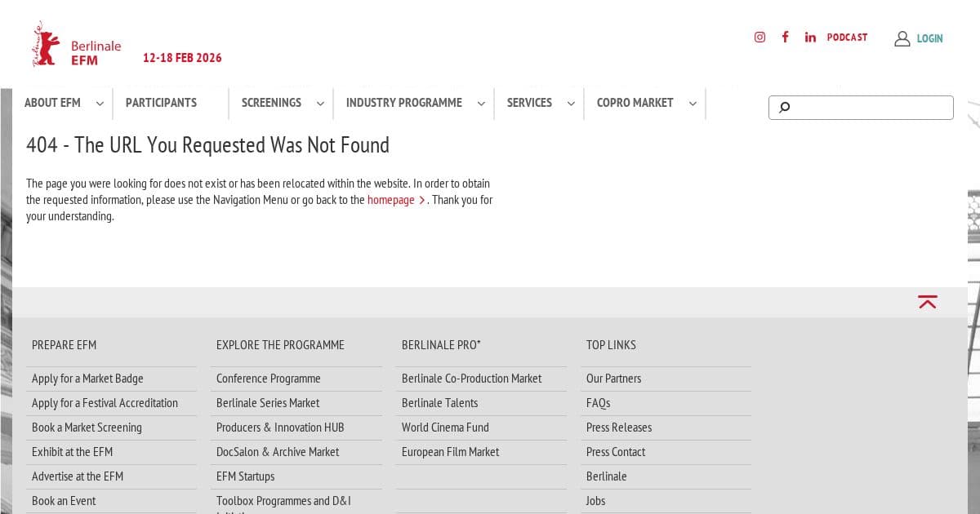Viewport: 980px width, 514px height.
Task: Open the Facebook icon
Action: pyautogui.click(x=785, y=37)
